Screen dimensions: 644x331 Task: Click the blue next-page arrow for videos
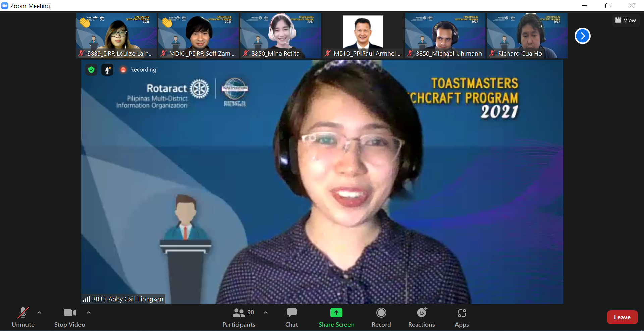point(583,36)
